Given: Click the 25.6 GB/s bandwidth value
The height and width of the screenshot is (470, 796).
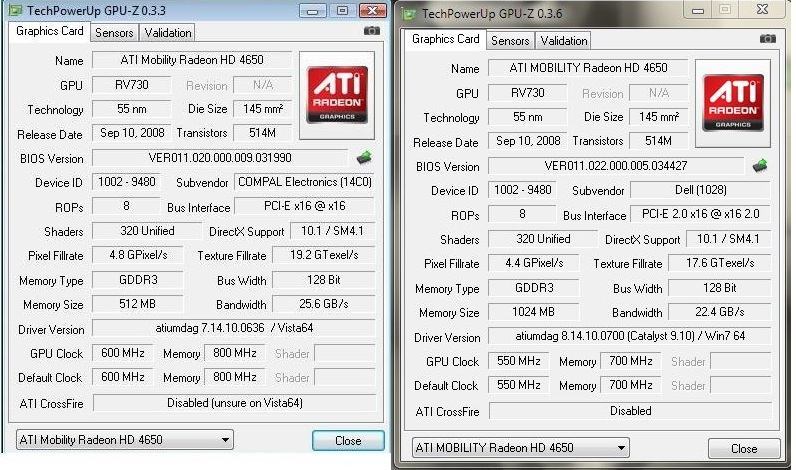Looking at the screenshot, I should (x=324, y=304).
